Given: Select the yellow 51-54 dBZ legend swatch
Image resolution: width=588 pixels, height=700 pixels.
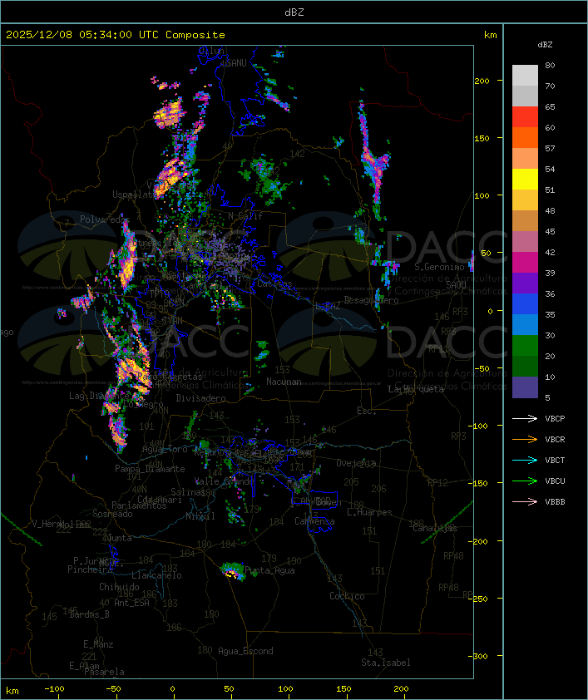Looking at the screenshot, I should [525, 180].
